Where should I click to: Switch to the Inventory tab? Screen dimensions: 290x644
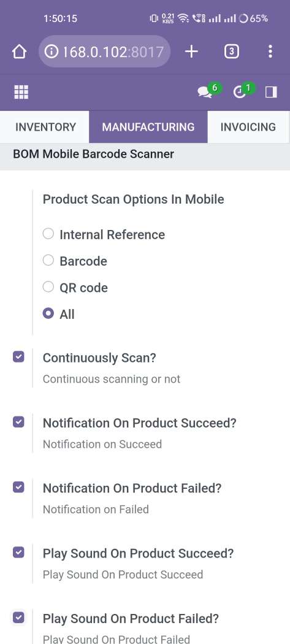(x=45, y=127)
